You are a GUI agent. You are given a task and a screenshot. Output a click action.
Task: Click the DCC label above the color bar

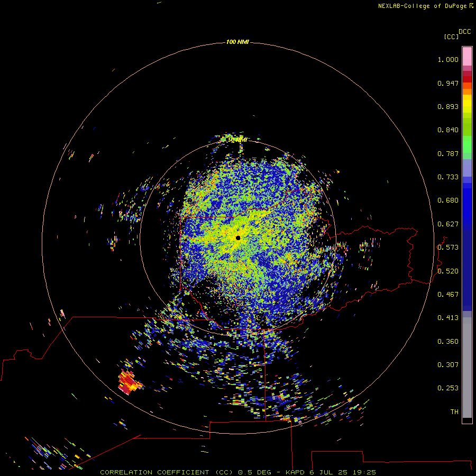pos(465,32)
